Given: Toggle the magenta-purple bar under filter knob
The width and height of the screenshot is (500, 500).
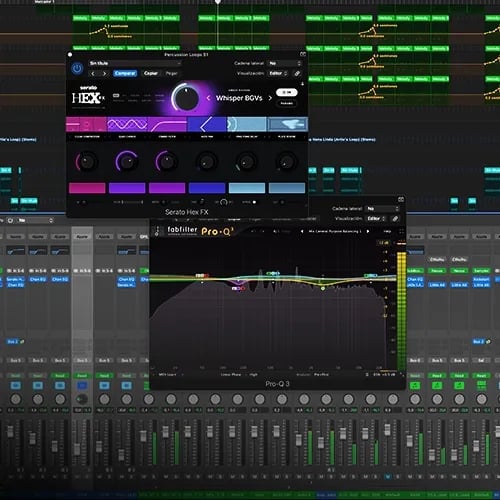Looking at the screenshot, I should pos(167,188).
